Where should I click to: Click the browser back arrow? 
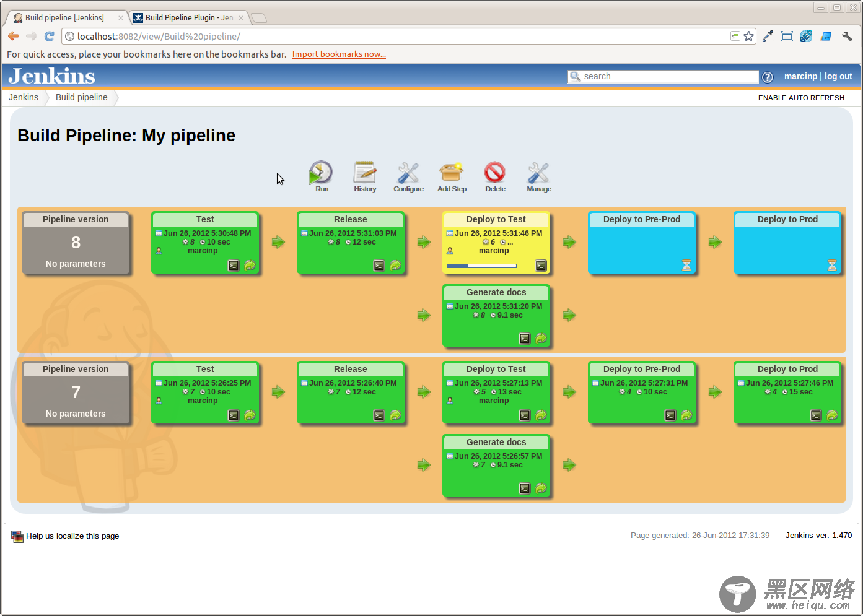pyautogui.click(x=14, y=37)
